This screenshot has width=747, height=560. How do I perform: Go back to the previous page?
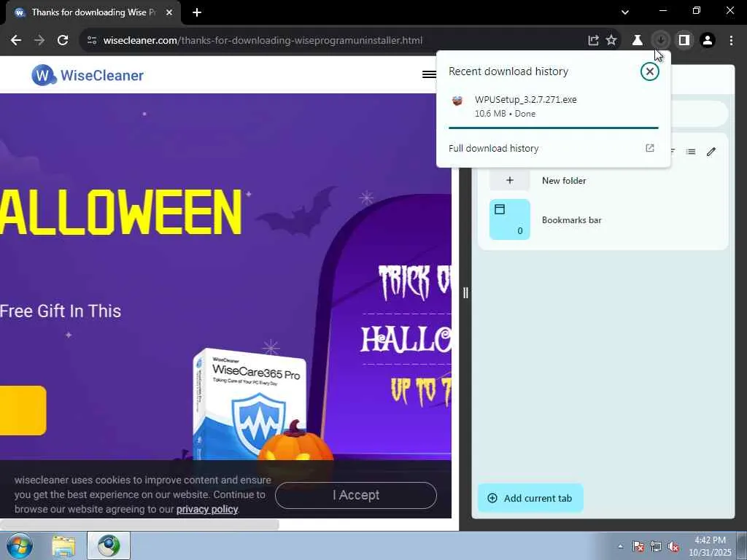[x=16, y=41]
